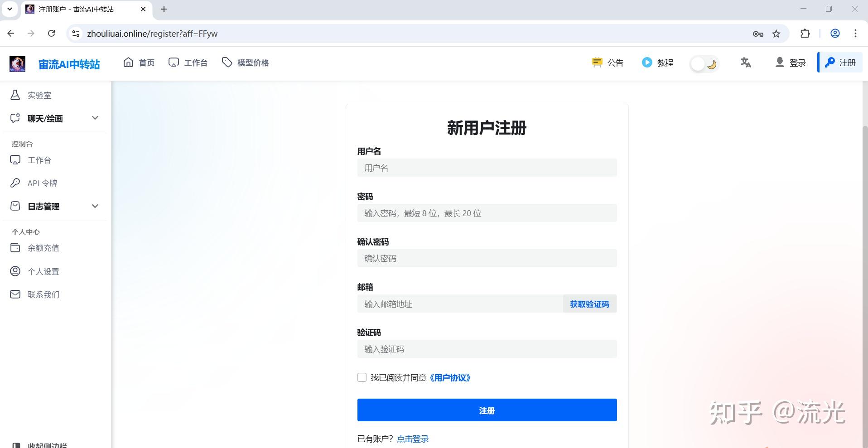868x448 pixels.
Task: Open the 教程 tutorial video
Action: pos(658,63)
